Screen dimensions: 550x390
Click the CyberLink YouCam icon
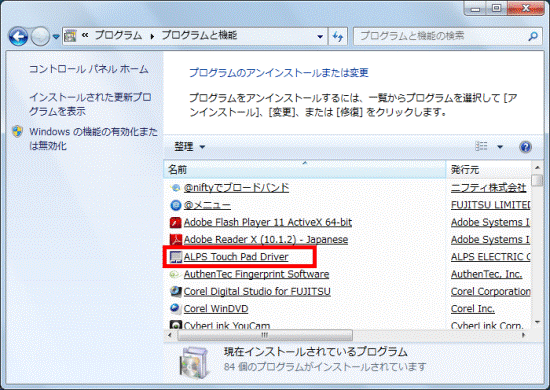pos(175,325)
